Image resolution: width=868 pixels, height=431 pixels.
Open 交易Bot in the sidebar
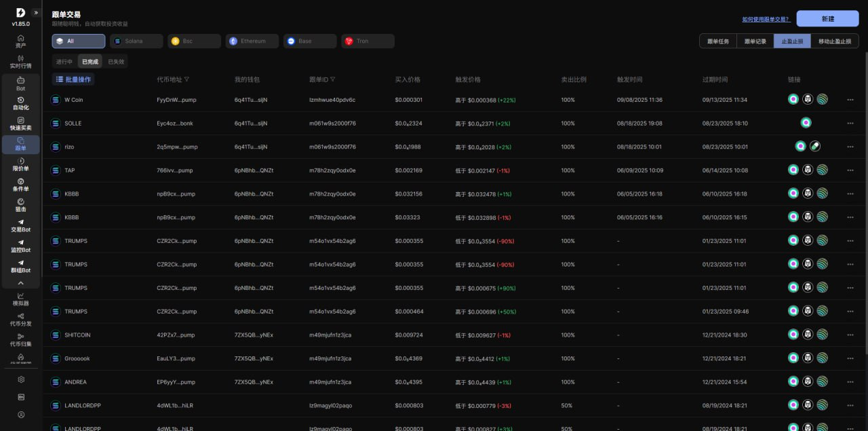(x=20, y=225)
